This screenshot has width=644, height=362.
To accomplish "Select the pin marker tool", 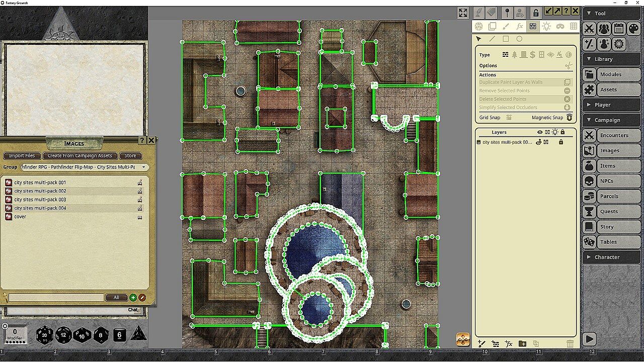I will [x=507, y=13].
